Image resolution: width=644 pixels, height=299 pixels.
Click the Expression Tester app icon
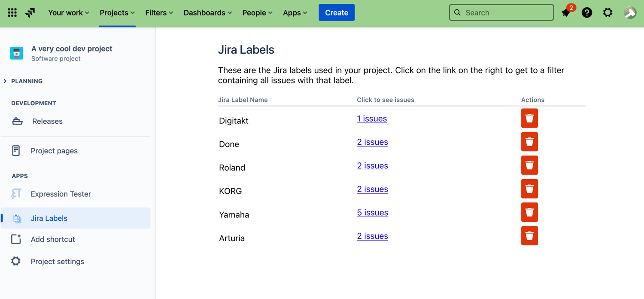point(16,194)
